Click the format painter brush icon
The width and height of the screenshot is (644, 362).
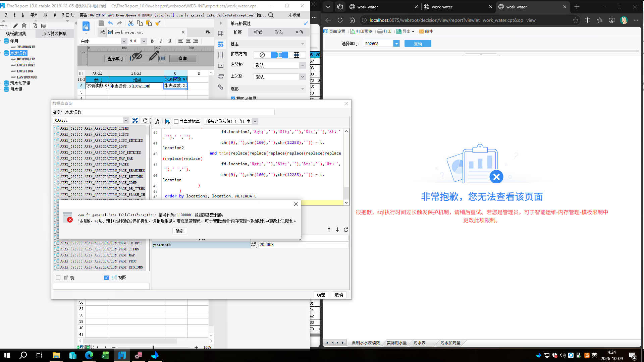click(158, 23)
